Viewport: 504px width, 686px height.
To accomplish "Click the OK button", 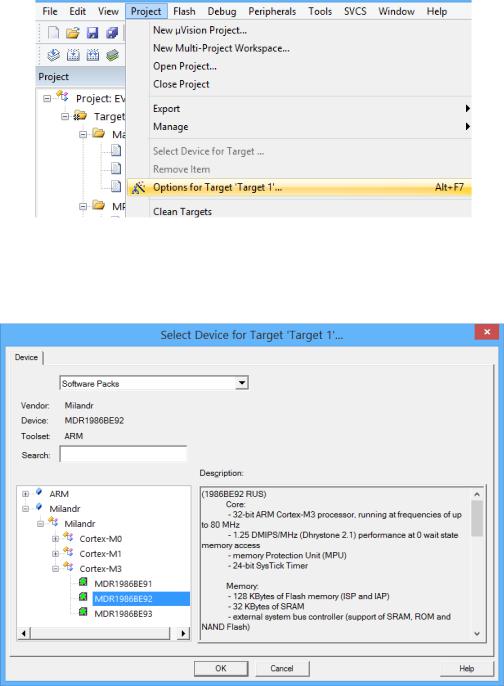I will pyautogui.click(x=221, y=668).
